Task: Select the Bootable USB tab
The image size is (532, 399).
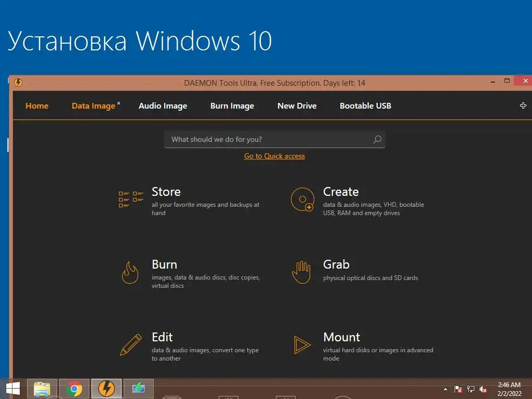Action: point(365,106)
